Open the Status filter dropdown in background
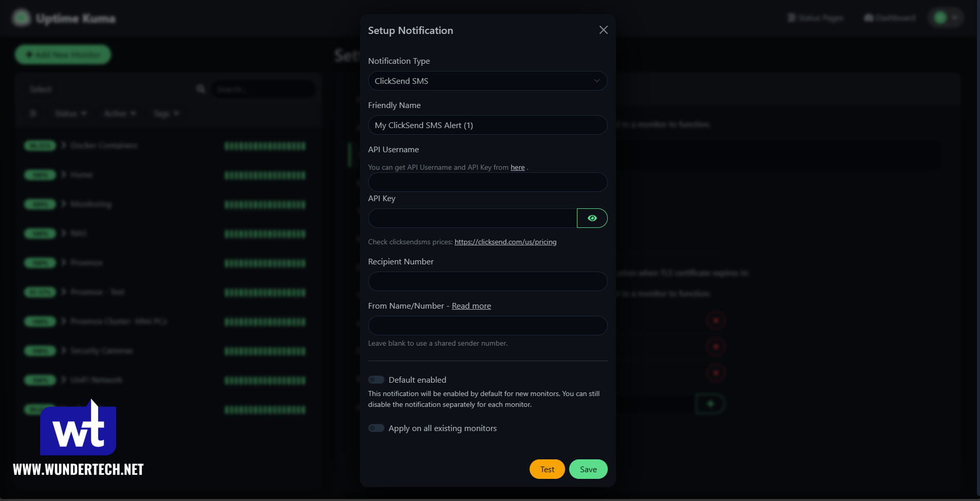The width and height of the screenshot is (980, 501). click(x=71, y=113)
